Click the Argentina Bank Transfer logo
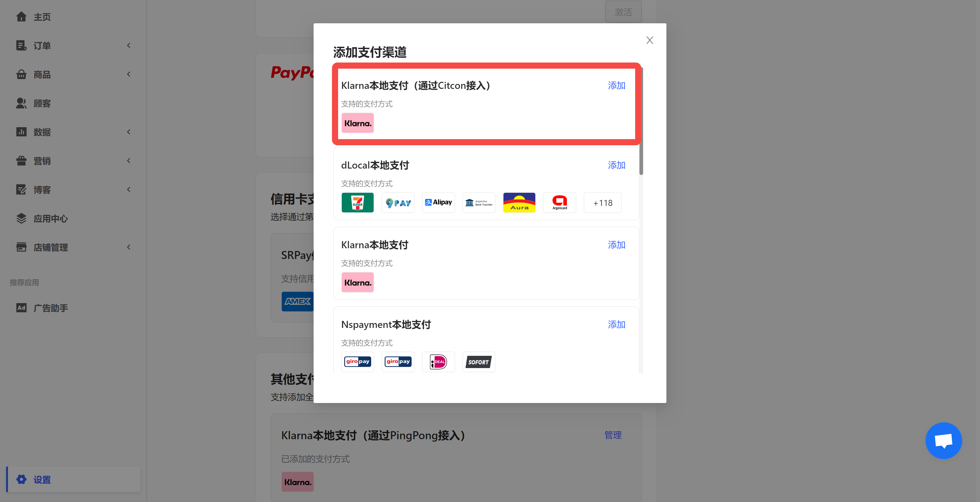The height and width of the screenshot is (502, 980). coord(479,203)
